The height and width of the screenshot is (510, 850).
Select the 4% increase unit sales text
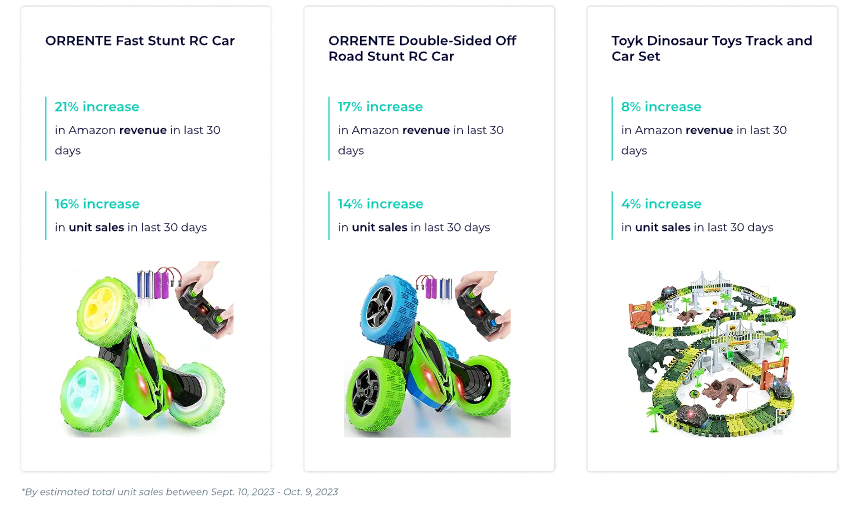click(661, 204)
